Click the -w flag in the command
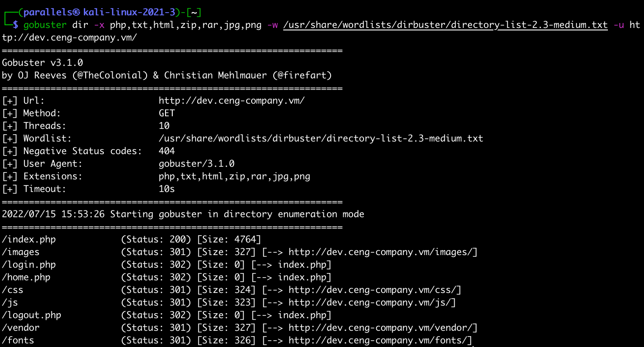The width and height of the screenshot is (644, 347). tap(272, 25)
